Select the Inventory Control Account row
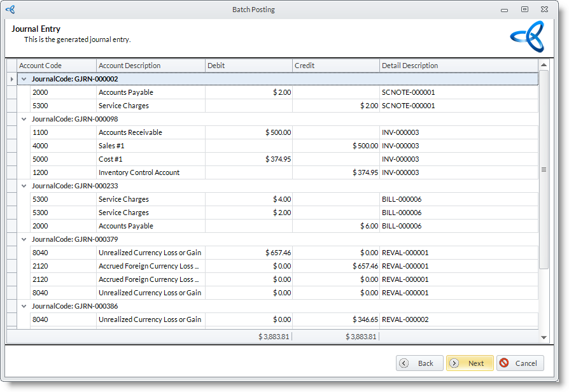Image resolution: width=569 pixels, height=392 pixels. coord(139,172)
